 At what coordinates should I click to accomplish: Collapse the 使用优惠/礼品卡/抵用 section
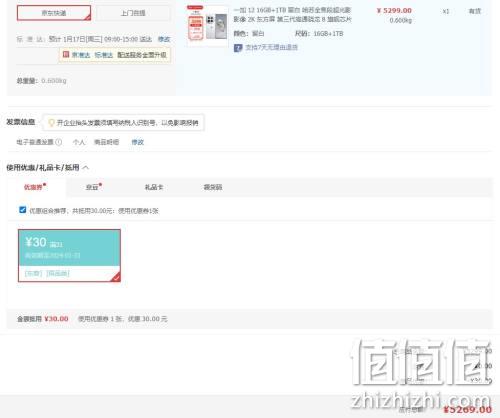[85, 167]
